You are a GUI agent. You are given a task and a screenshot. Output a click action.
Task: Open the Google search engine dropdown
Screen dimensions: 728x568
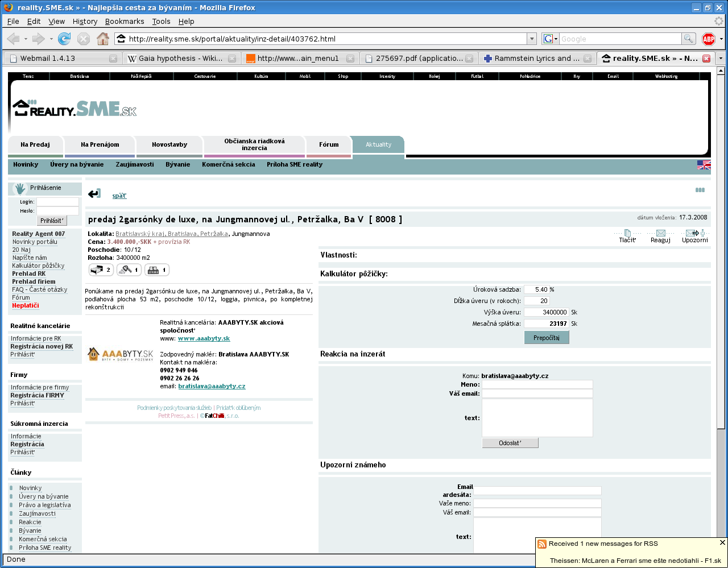coord(549,39)
